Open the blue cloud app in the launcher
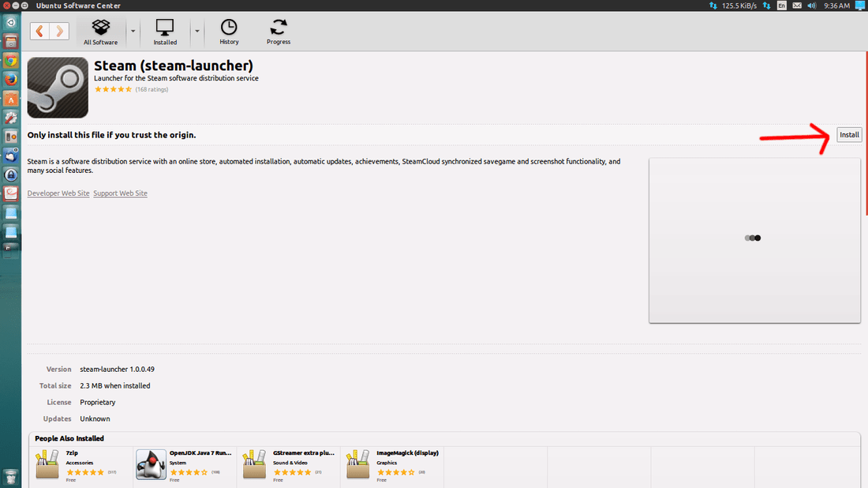The height and width of the screenshot is (488, 868). pos(10,156)
